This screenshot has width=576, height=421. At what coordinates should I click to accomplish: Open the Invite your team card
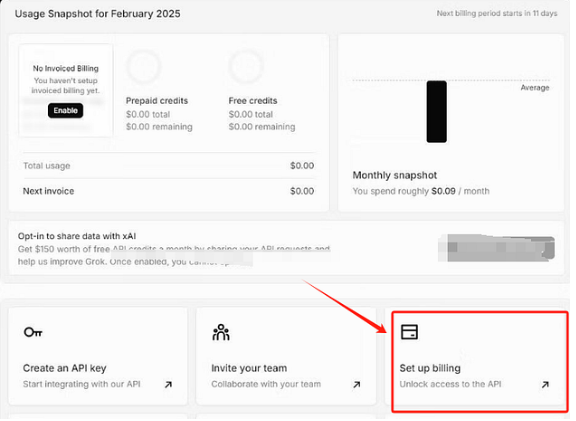286,356
